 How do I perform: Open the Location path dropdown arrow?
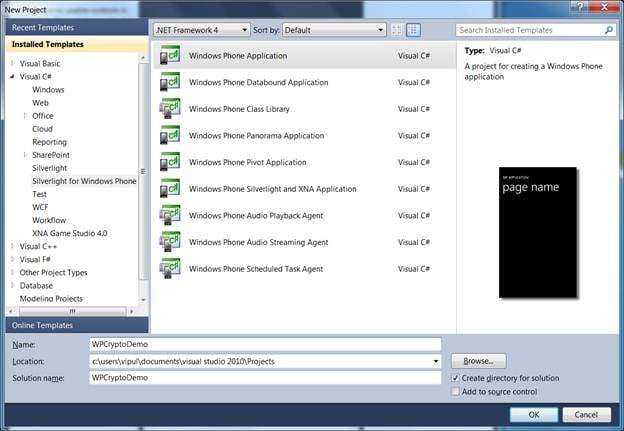tap(436, 361)
